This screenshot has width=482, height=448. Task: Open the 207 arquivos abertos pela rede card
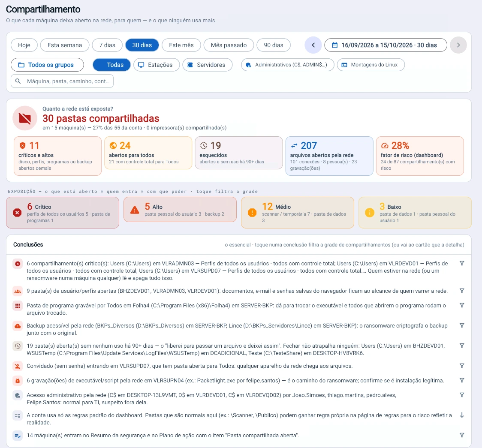point(329,156)
